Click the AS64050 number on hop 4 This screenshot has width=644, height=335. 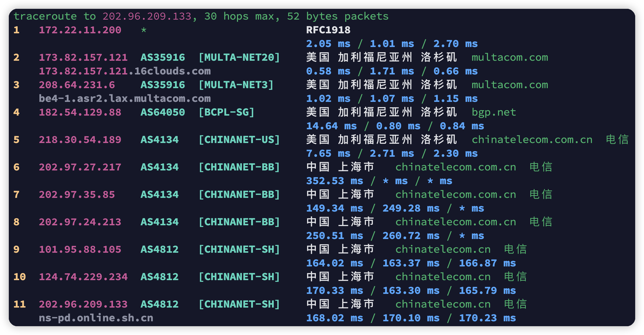163,112
